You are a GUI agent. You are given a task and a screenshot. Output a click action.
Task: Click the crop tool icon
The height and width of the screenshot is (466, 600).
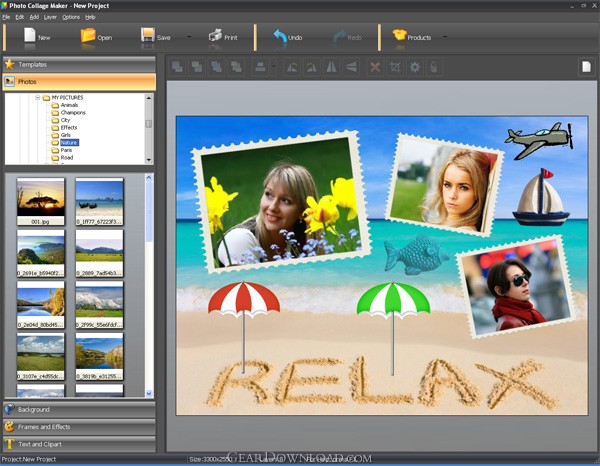tap(395, 67)
